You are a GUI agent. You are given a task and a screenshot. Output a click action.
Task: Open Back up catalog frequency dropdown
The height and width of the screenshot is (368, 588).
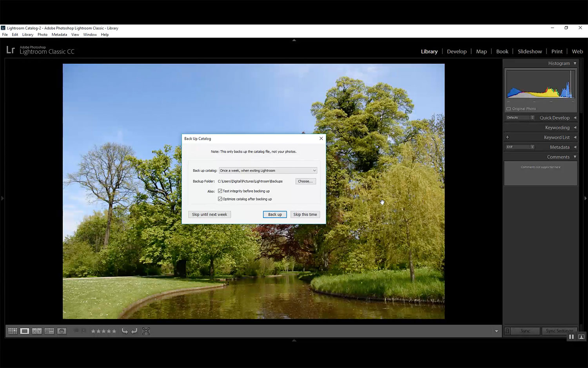[268, 171]
